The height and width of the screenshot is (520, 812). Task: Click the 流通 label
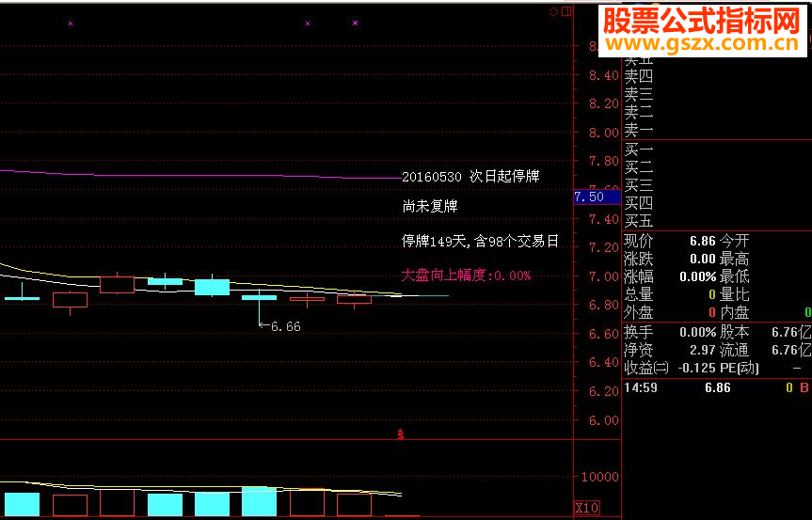coord(734,351)
